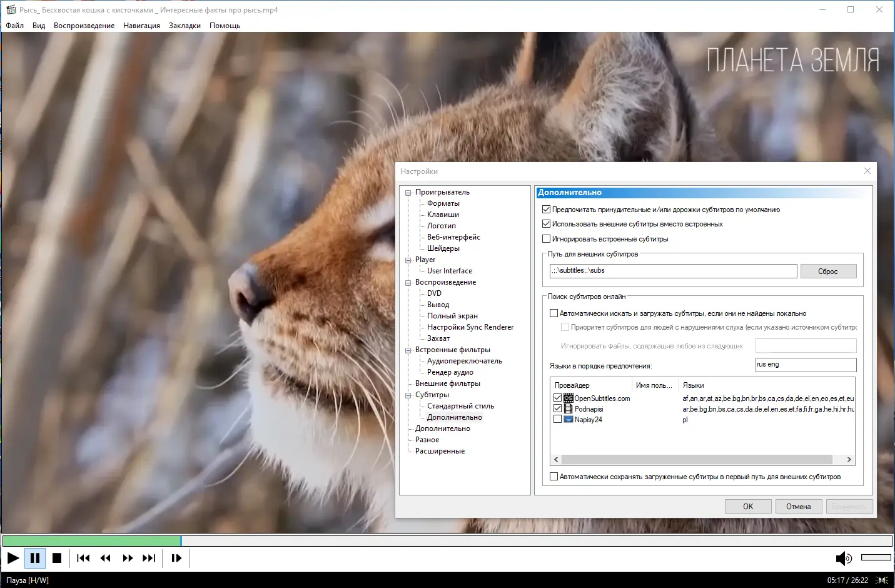Collapse the Воспроизведение tree node
Image resolution: width=895 pixels, height=588 pixels.
[x=407, y=282]
